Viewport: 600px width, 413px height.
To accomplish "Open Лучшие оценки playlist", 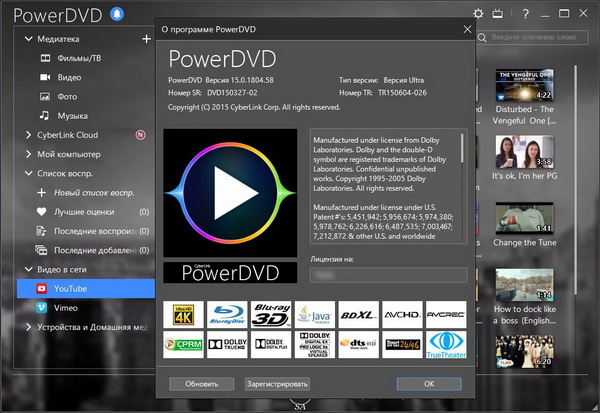I will click(x=86, y=212).
